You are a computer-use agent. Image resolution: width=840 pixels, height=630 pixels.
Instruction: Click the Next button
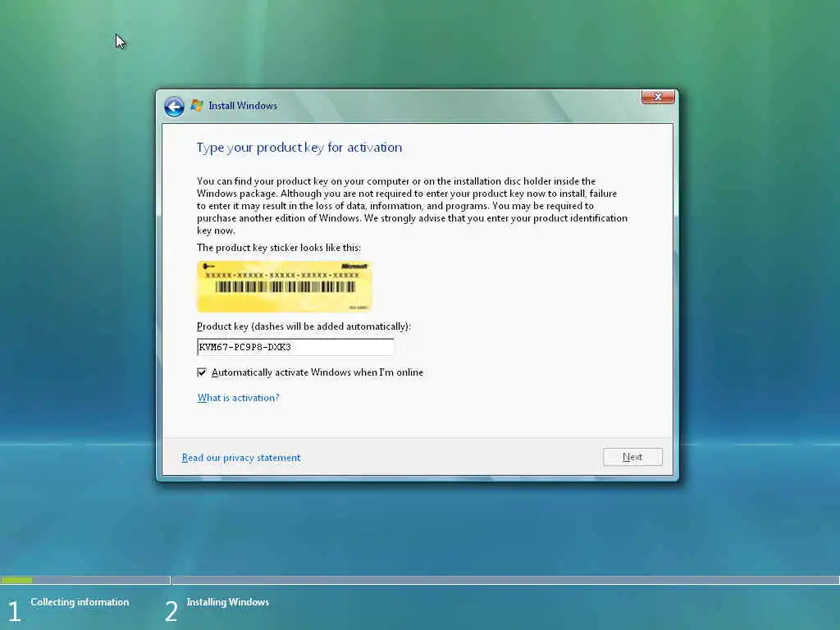click(632, 457)
